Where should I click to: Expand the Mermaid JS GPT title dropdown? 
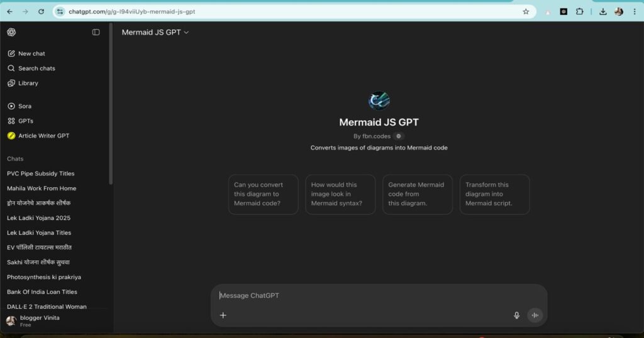[155, 32]
